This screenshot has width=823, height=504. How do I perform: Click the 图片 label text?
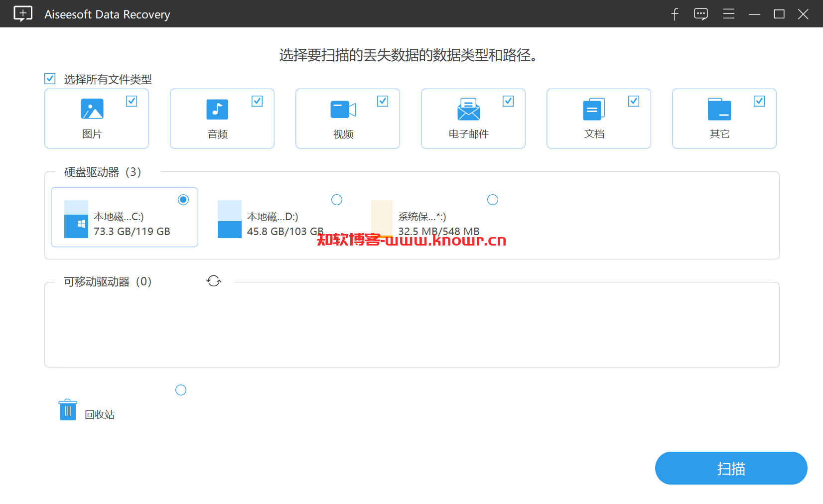(x=92, y=134)
